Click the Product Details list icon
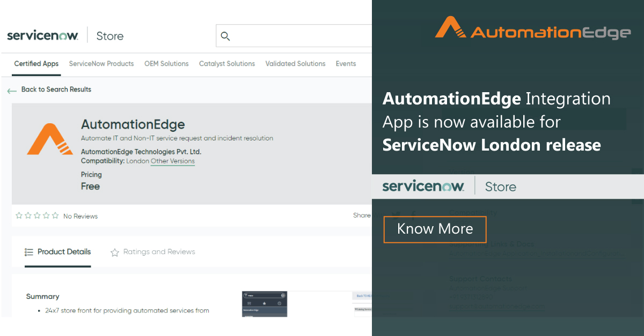Screen dimensions: 644x336 click(28, 252)
